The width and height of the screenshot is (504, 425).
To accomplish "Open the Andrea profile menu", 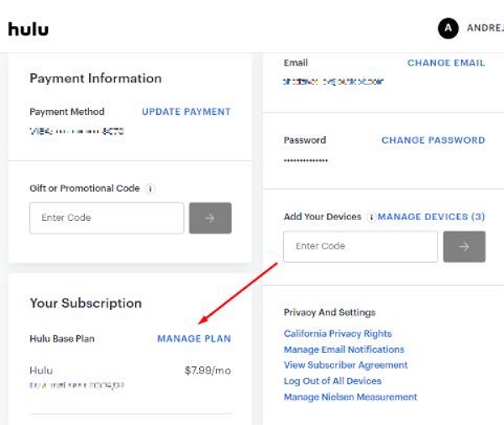I will pos(485,28).
